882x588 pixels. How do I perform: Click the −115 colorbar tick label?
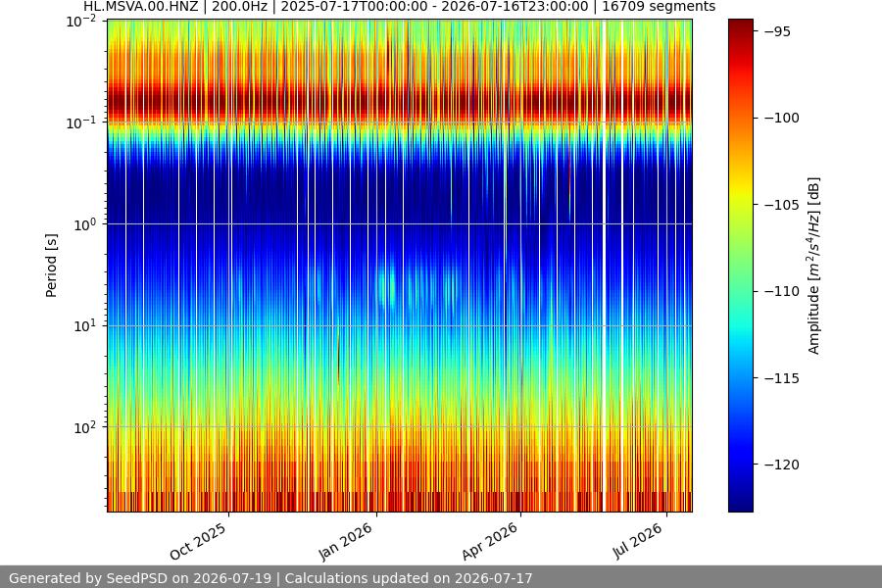coord(782,378)
